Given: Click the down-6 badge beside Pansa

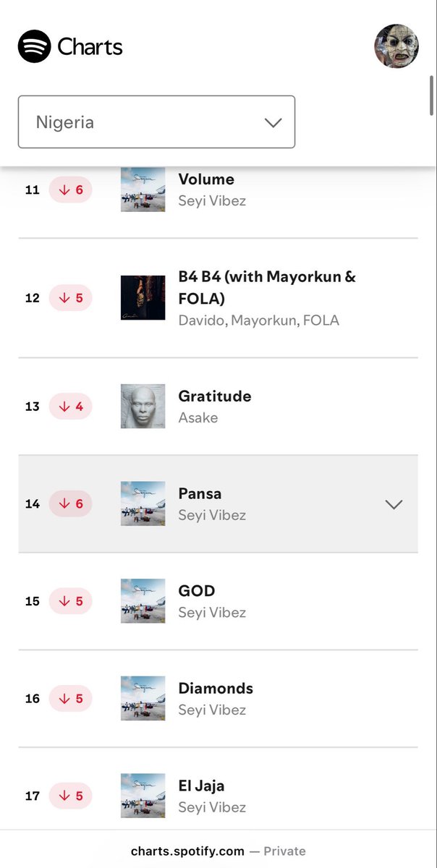Looking at the screenshot, I should [x=70, y=504].
